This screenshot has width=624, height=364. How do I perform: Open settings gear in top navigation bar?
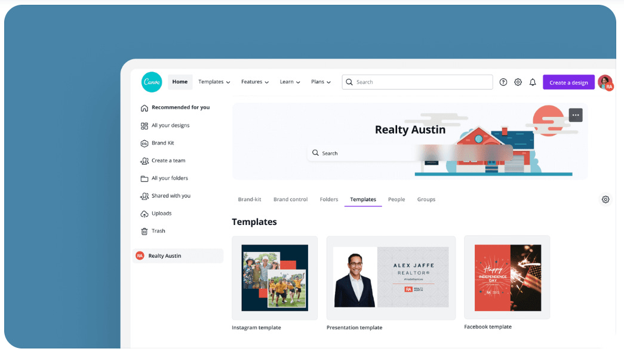pos(518,82)
